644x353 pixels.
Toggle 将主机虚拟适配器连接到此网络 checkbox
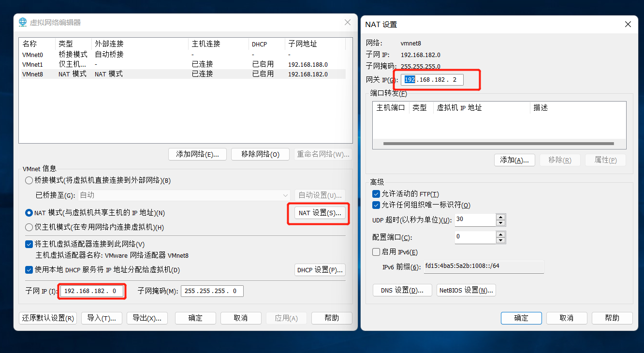[x=29, y=244]
